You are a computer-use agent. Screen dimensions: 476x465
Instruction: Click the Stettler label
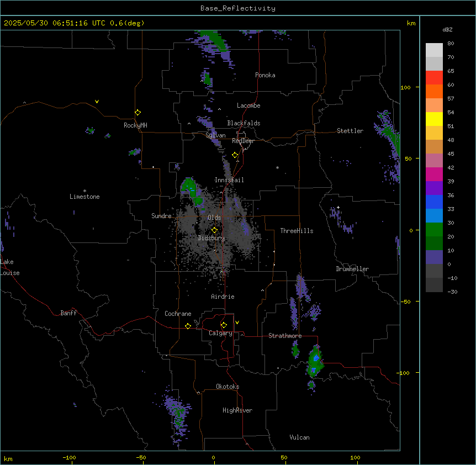[350, 131]
